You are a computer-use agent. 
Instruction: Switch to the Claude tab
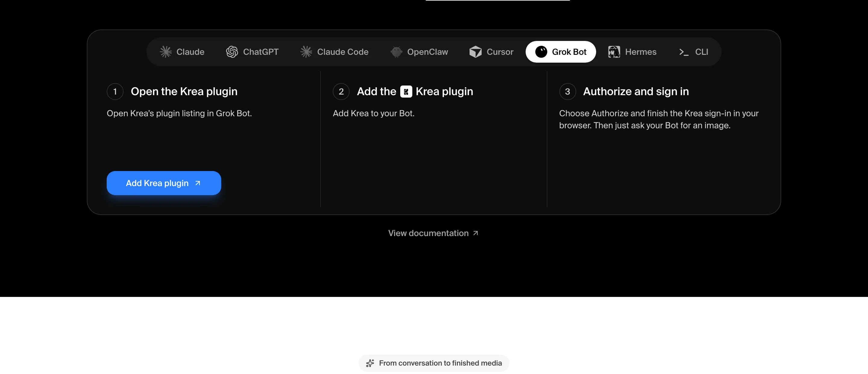(x=182, y=52)
